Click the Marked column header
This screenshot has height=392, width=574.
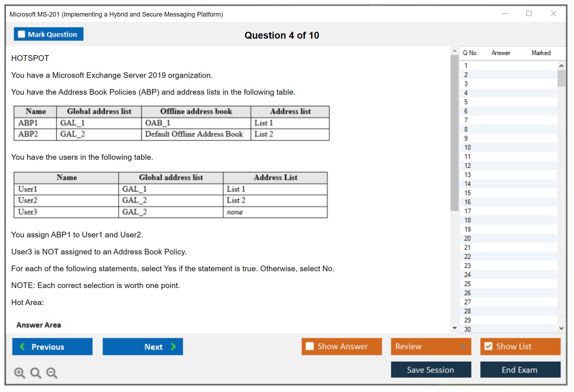(x=541, y=53)
